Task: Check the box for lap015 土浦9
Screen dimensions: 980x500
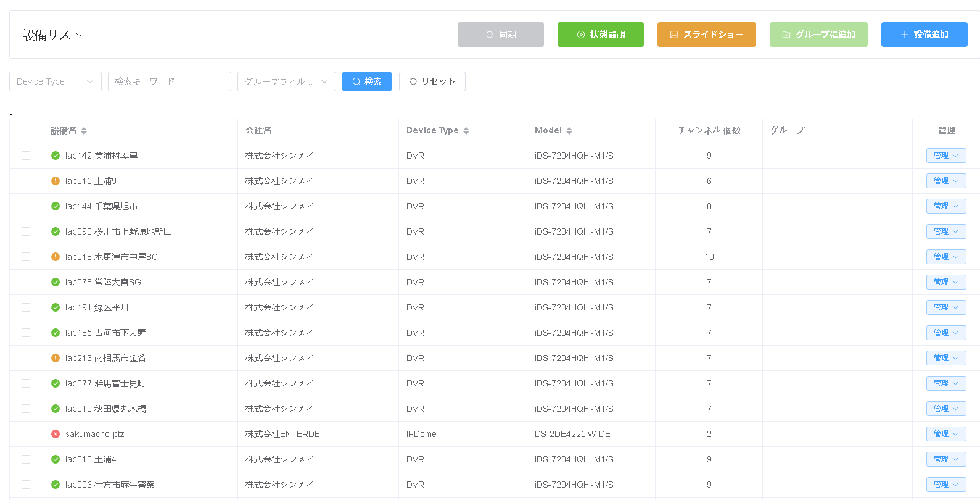Action: coord(26,181)
